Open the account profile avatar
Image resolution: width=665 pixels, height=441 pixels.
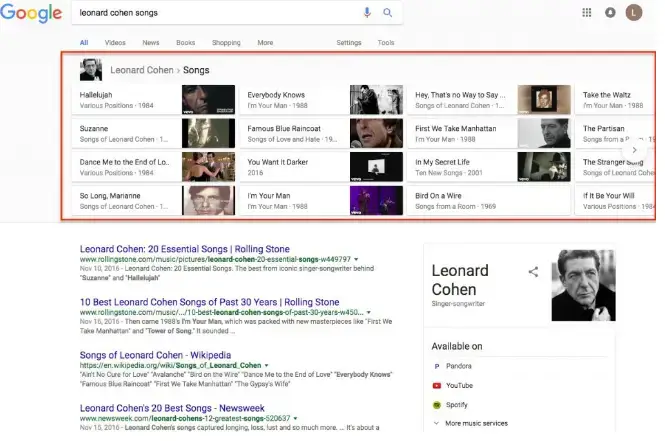tap(634, 12)
